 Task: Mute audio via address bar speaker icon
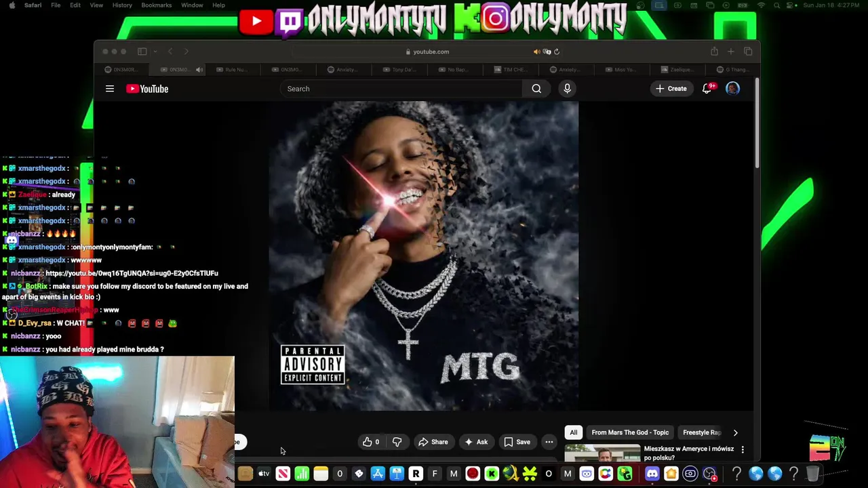[536, 52]
